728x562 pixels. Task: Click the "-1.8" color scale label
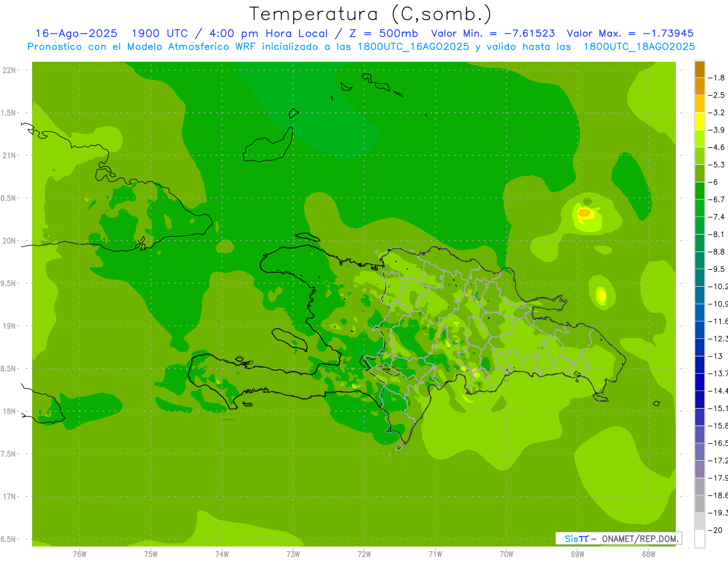tap(716, 78)
